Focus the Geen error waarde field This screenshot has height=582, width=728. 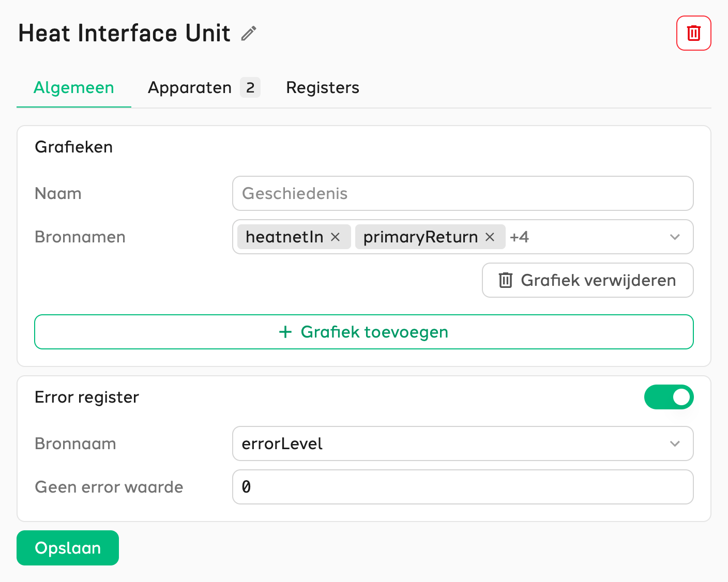(463, 487)
